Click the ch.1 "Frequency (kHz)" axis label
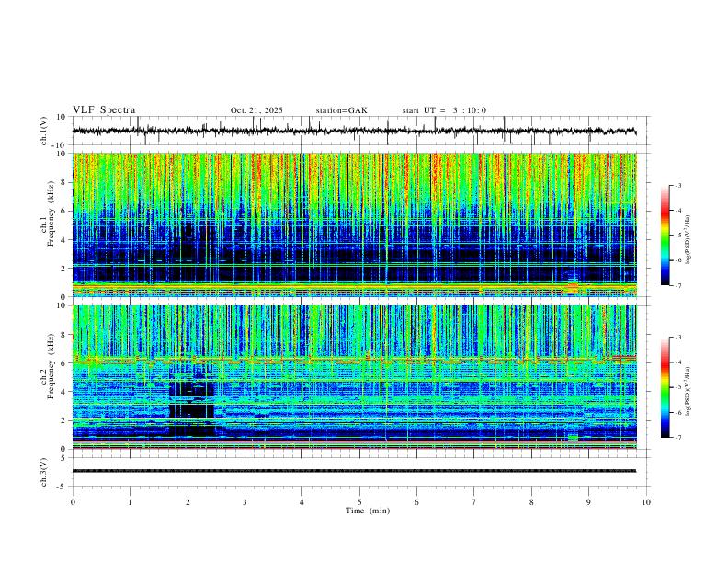The width and height of the screenshot is (728, 563). coord(51,214)
